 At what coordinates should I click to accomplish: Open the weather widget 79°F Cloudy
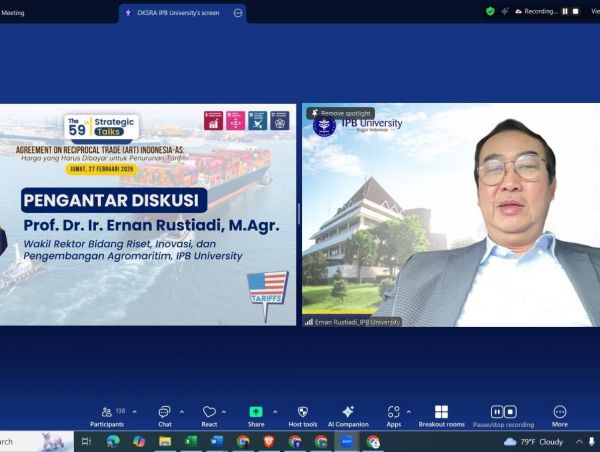pyautogui.click(x=533, y=442)
